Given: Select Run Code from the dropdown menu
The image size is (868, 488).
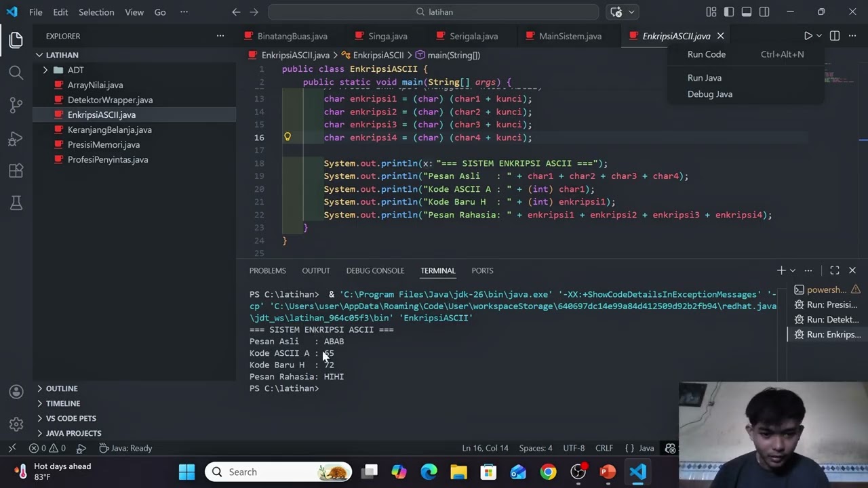Looking at the screenshot, I should [x=746, y=54].
